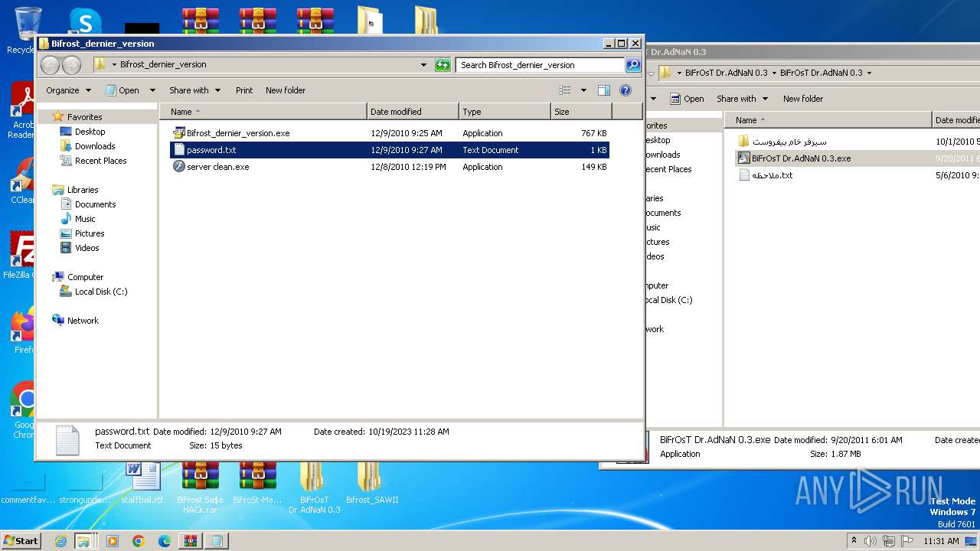Sort by the Type column header

(505, 112)
